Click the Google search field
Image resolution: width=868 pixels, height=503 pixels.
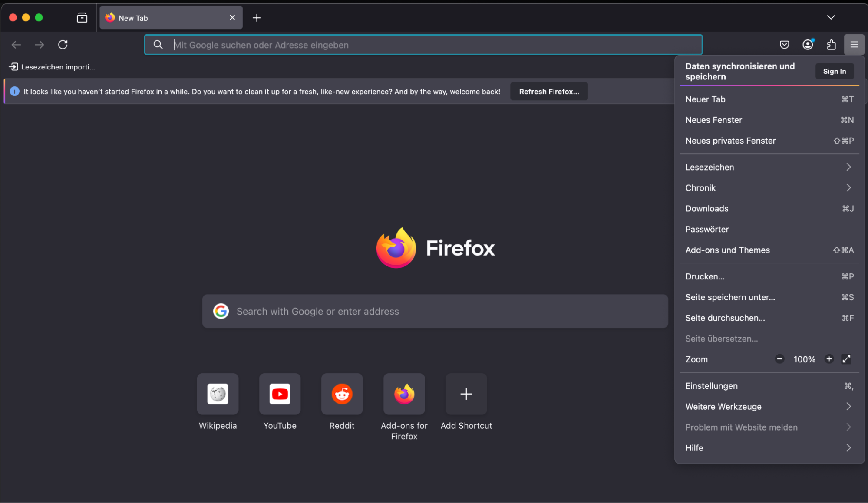tap(435, 311)
